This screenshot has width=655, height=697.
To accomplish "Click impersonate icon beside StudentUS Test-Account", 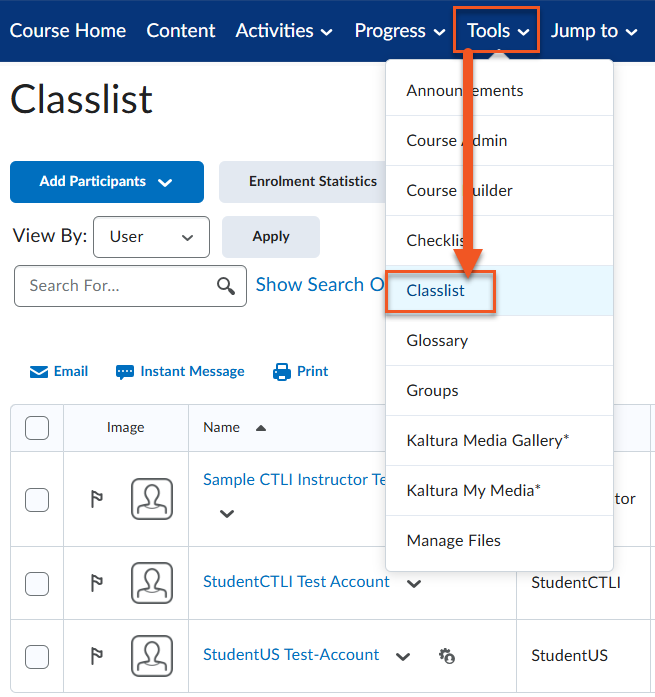I will point(447,656).
